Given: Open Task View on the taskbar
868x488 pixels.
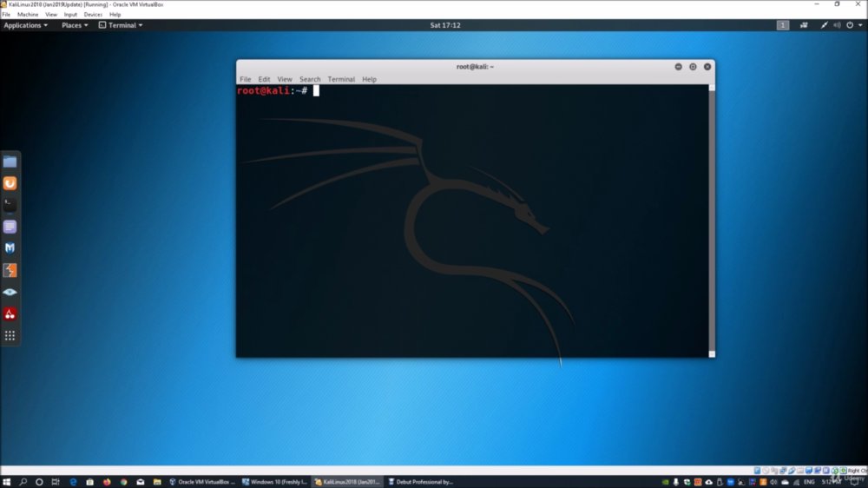Looking at the screenshot, I should click(x=56, y=482).
